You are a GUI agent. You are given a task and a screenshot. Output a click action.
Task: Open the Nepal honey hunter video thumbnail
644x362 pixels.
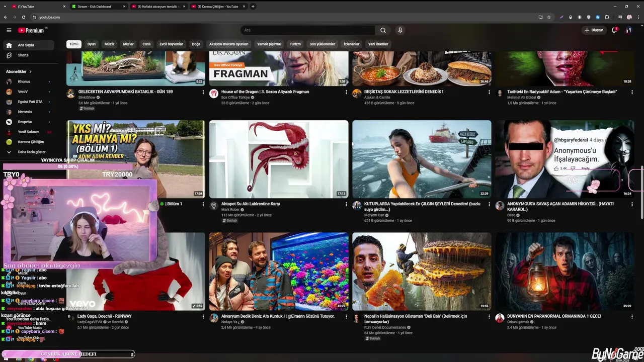[422, 271]
